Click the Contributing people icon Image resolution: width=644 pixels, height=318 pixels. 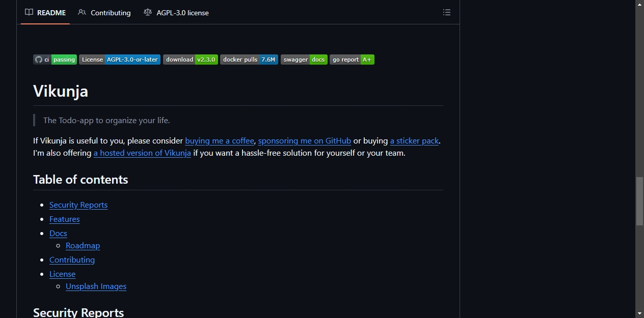pos(82,12)
